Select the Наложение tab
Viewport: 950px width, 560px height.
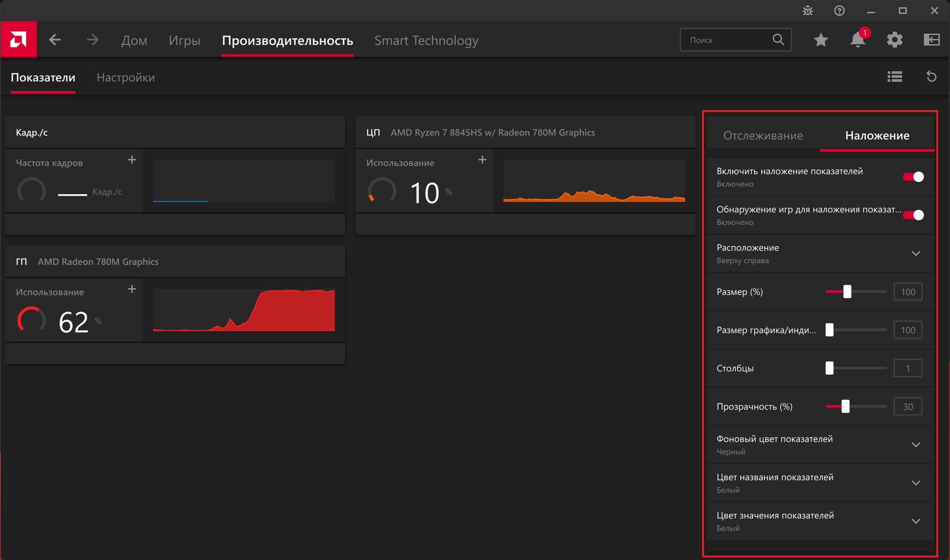click(x=877, y=135)
